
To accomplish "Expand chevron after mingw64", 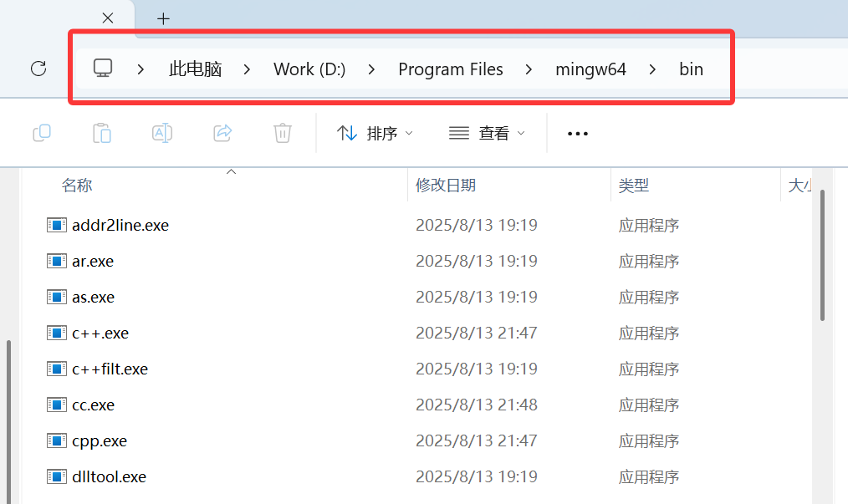I will 652,69.
